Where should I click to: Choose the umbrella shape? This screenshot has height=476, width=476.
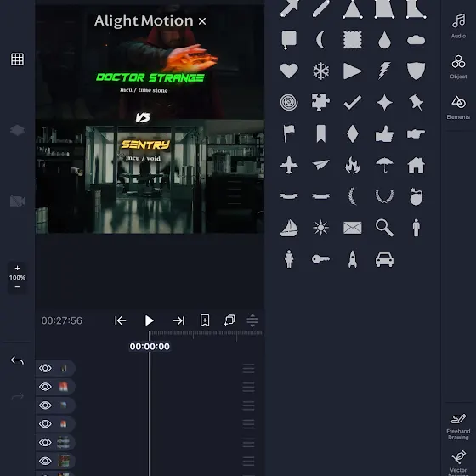point(384,165)
